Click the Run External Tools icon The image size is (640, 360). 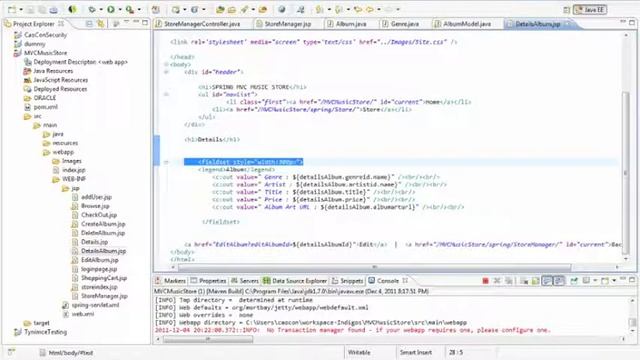click(x=130, y=9)
